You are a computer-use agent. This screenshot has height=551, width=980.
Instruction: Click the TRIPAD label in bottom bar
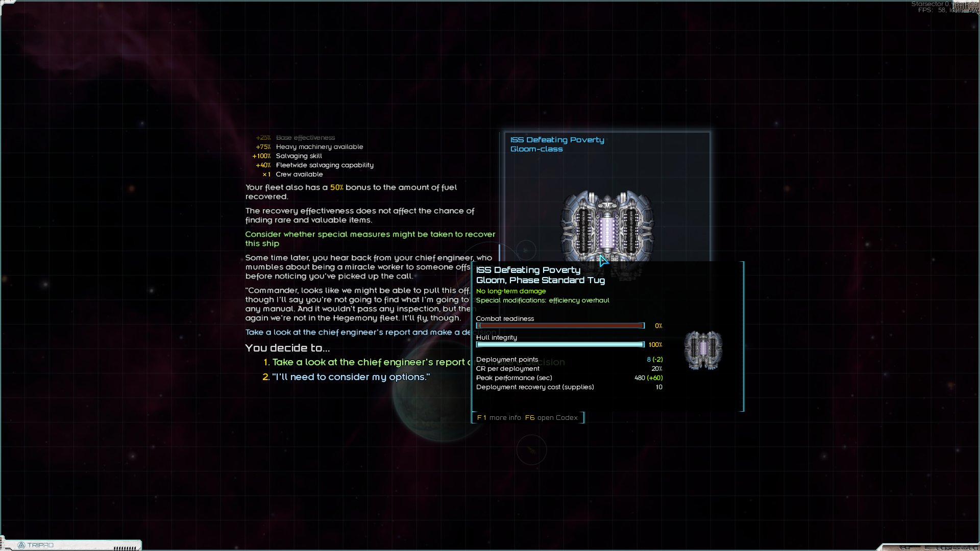click(x=40, y=545)
